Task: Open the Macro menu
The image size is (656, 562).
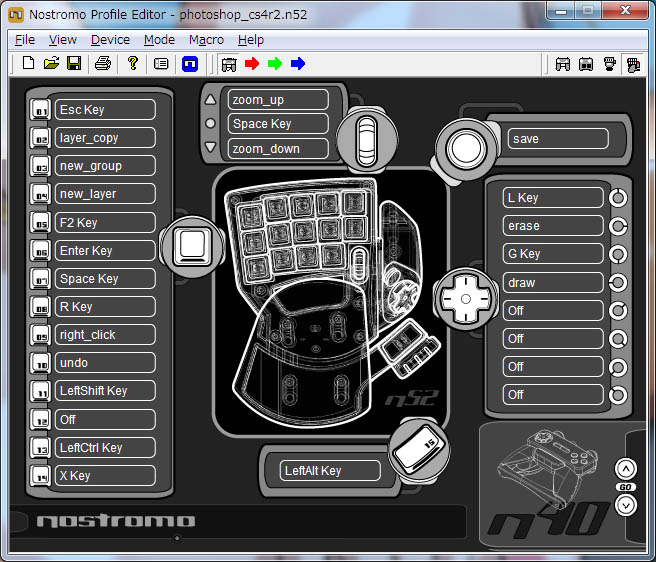Action: click(207, 40)
